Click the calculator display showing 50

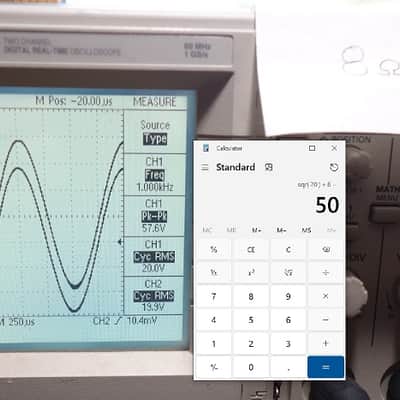[327, 205]
